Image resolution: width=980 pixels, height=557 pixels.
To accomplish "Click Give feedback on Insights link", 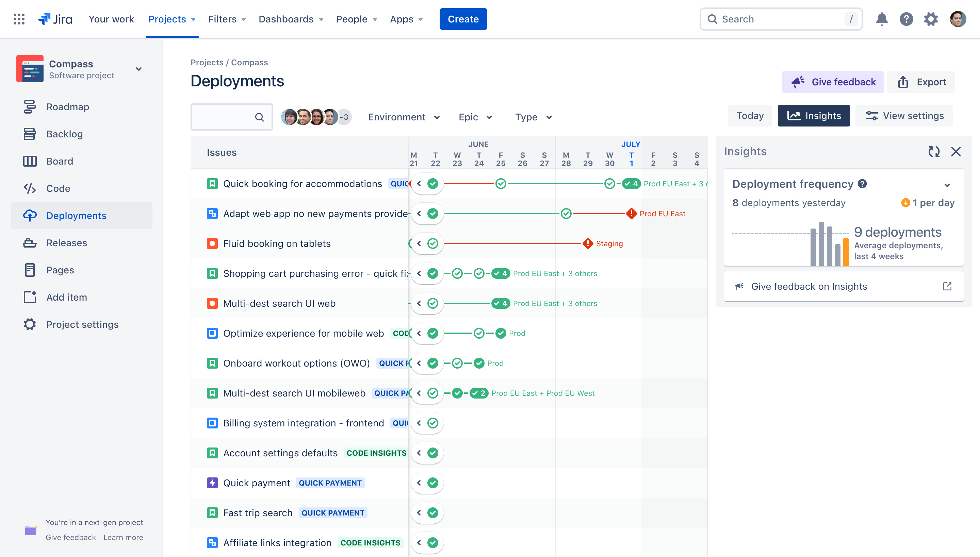I will pyautogui.click(x=808, y=286).
